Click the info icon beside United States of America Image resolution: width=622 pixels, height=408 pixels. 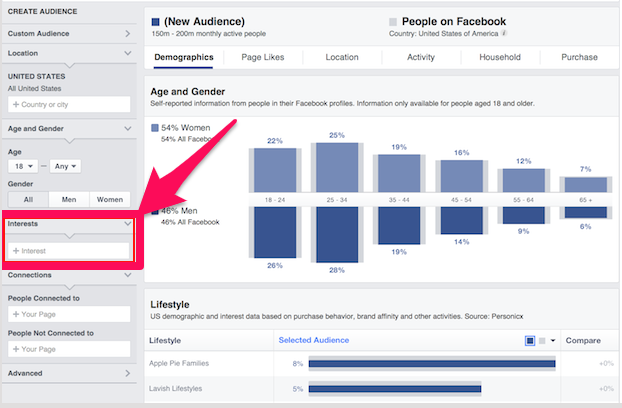tap(504, 33)
